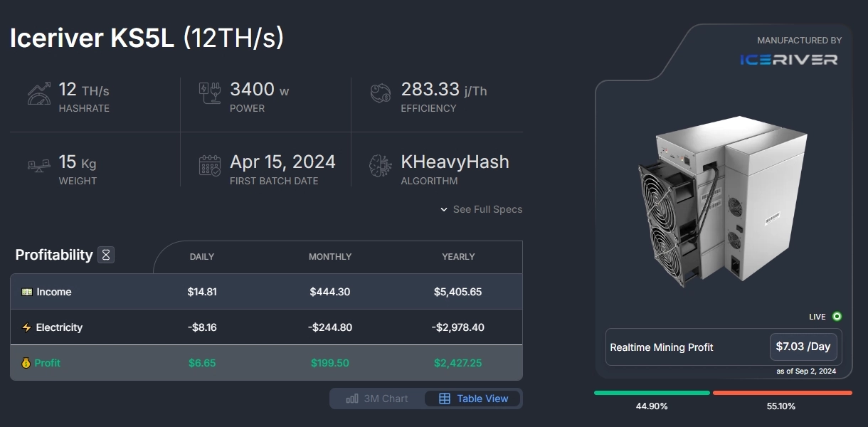This screenshot has width=868, height=427.
Task: Click the $7.03 /Day realtime profit button
Action: (803, 347)
